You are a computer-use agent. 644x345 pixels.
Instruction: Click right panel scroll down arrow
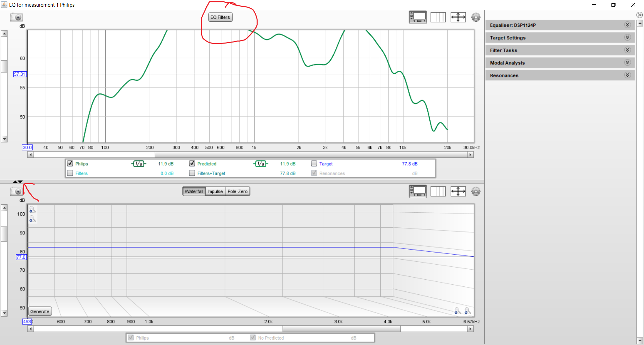pyautogui.click(x=640, y=341)
